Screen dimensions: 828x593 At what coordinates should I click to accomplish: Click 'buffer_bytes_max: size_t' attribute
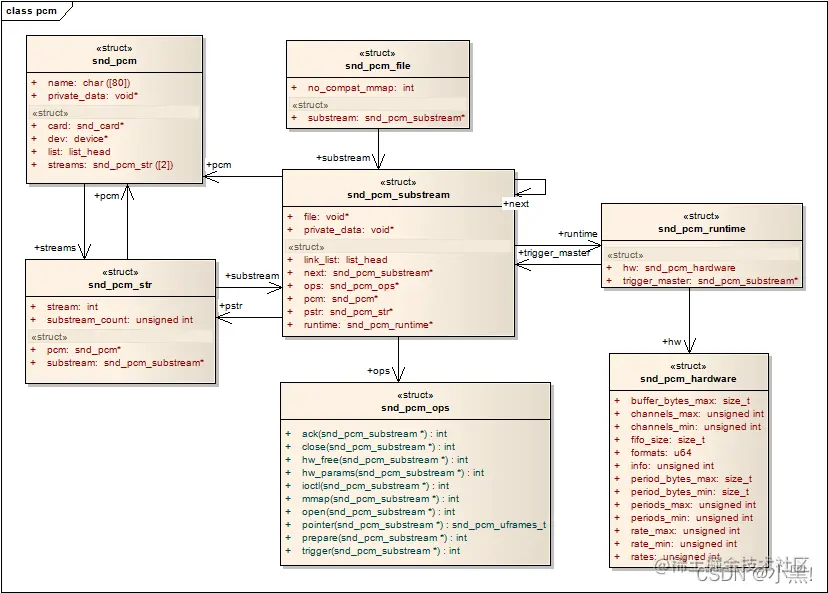click(x=690, y=401)
